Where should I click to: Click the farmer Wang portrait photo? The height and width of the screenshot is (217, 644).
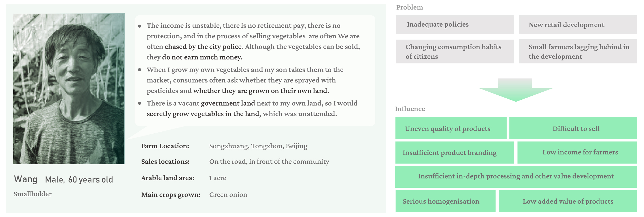point(69,88)
